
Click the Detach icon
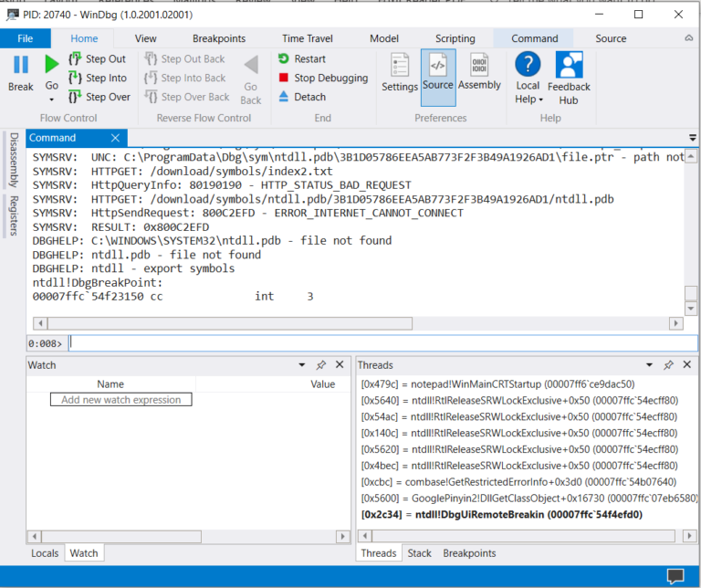[284, 97]
